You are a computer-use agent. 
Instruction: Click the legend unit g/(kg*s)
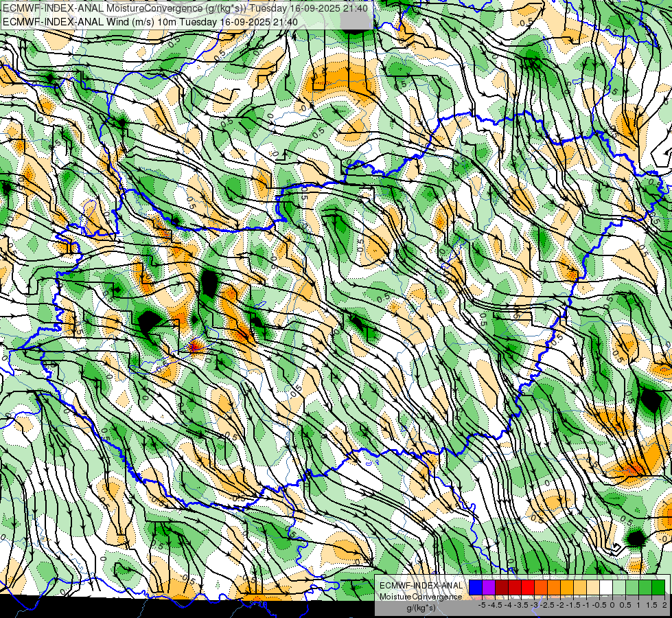[421, 608]
